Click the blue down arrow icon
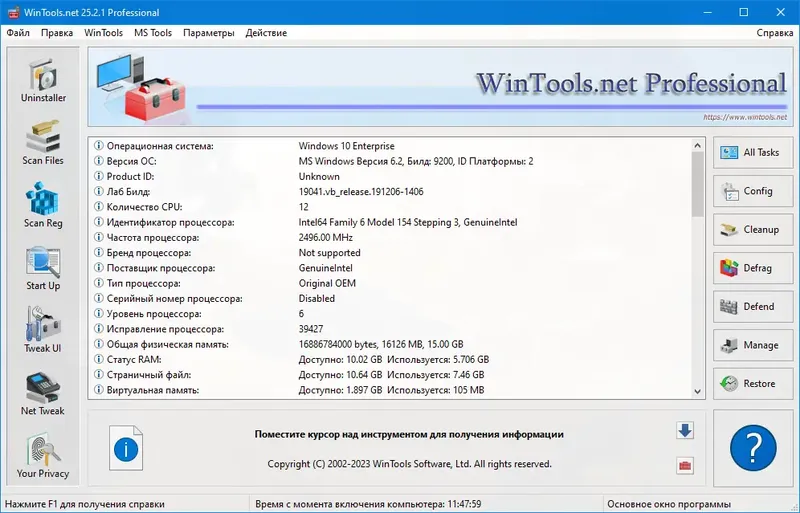Screen dimensions: 800x513 click(x=685, y=430)
